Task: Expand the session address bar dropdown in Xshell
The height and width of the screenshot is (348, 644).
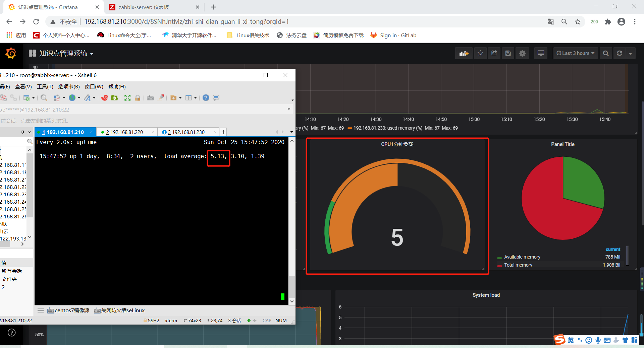Action: click(288, 110)
